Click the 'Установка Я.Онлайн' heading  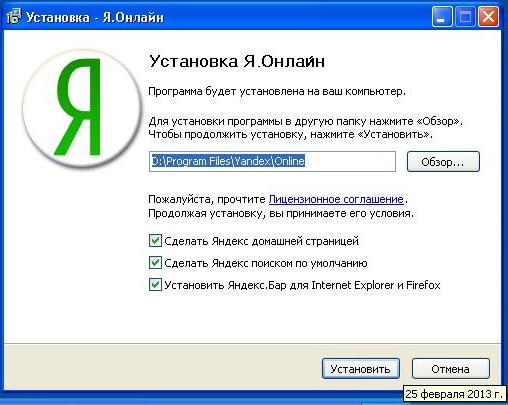click(237, 61)
